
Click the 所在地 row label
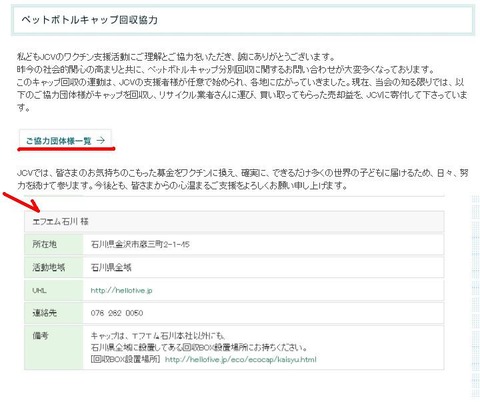(44, 244)
